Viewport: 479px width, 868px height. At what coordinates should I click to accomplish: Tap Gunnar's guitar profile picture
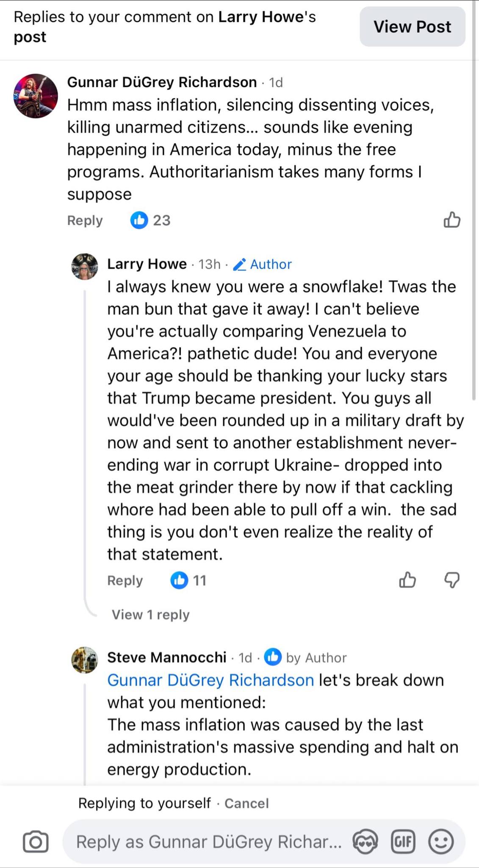click(x=36, y=96)
